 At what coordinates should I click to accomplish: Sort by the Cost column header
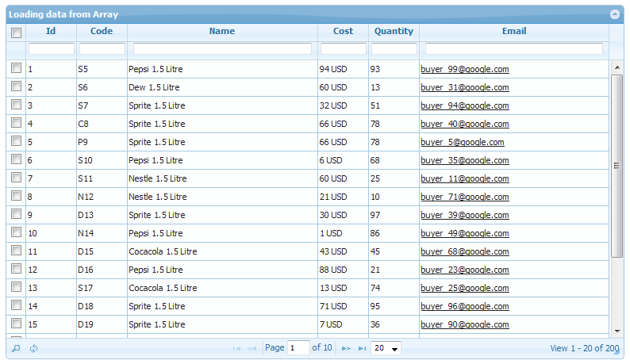[343, 31]
